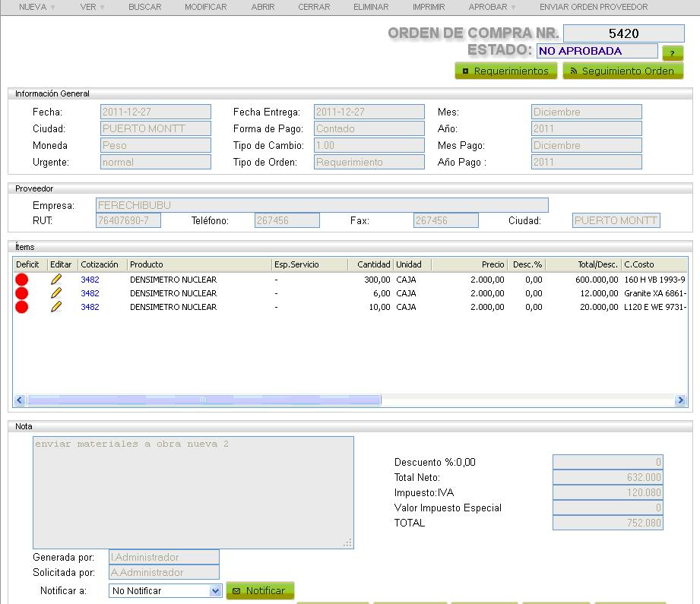Click BUSCAR in the top menu
Screen dimensions: 700x604
[x=145, y=7]
